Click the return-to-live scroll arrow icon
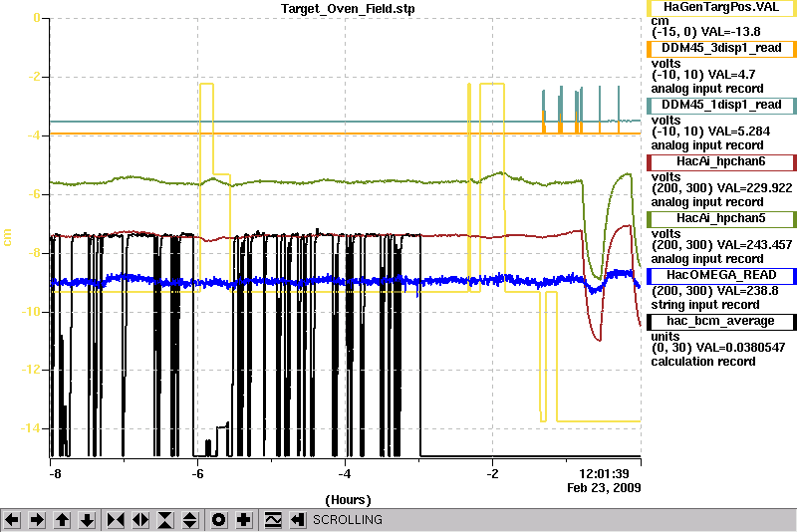The image size is (797, 532). (x=298, y=520)
